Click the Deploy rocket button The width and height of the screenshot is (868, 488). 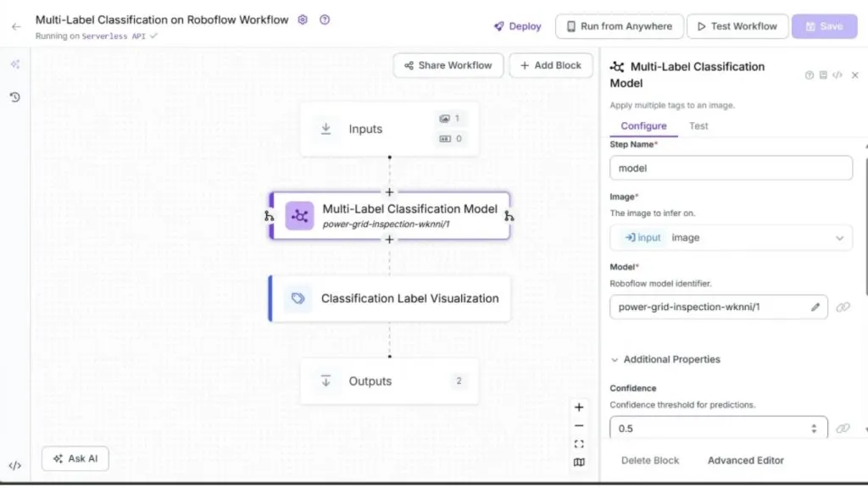coord(518,26)
